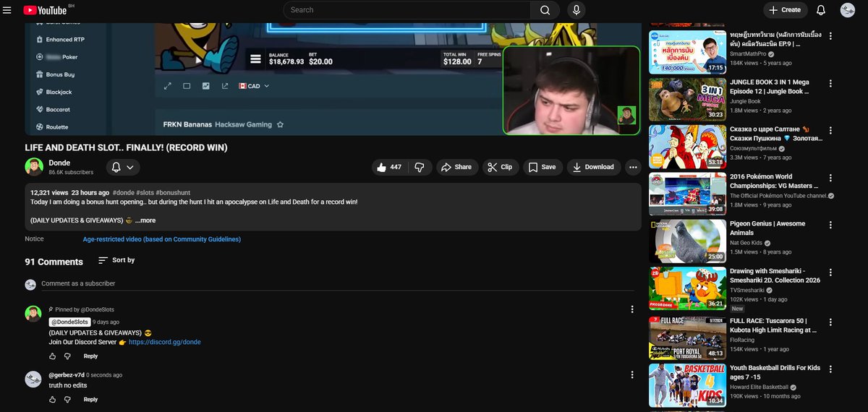Favorite FRKN Bananas with star icon
868x412 pixels.
pyautogui.click(x=281, y=125)
